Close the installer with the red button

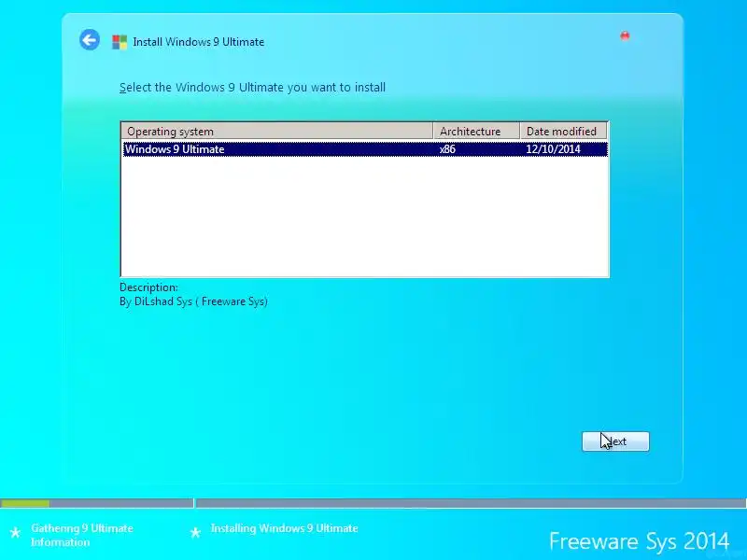coord(625,35)
